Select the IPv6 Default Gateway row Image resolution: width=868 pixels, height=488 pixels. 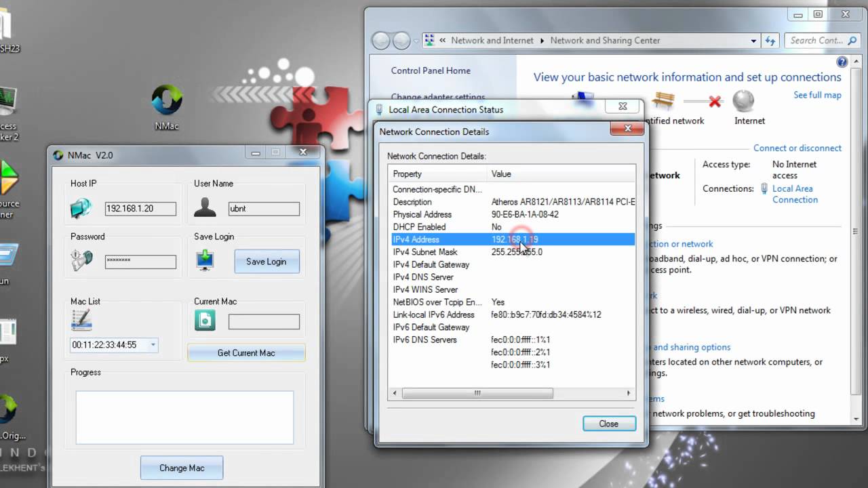(x=513, y=327)
